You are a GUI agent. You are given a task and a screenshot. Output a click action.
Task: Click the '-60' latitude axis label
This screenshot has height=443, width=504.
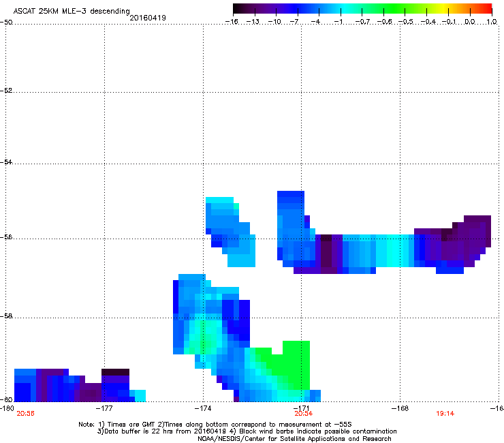click(x=6, y=399)
